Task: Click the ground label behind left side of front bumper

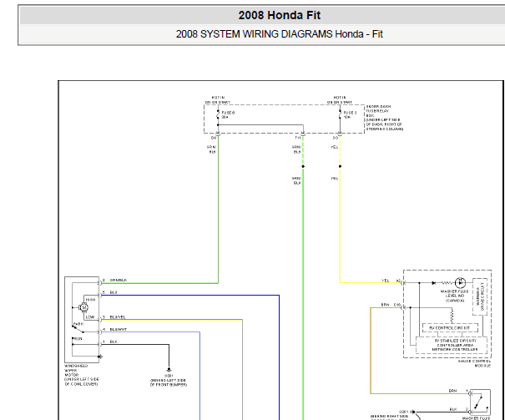Action: [x=169, y=381]
